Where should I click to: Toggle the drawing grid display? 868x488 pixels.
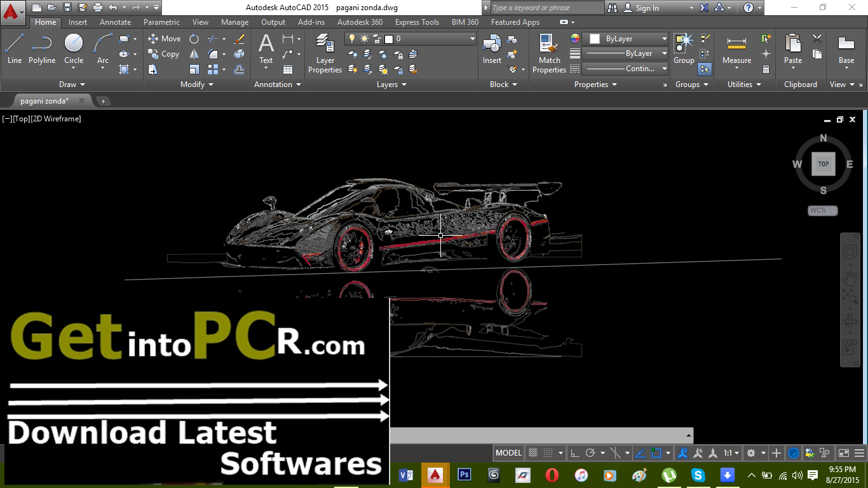click(533, 453)
